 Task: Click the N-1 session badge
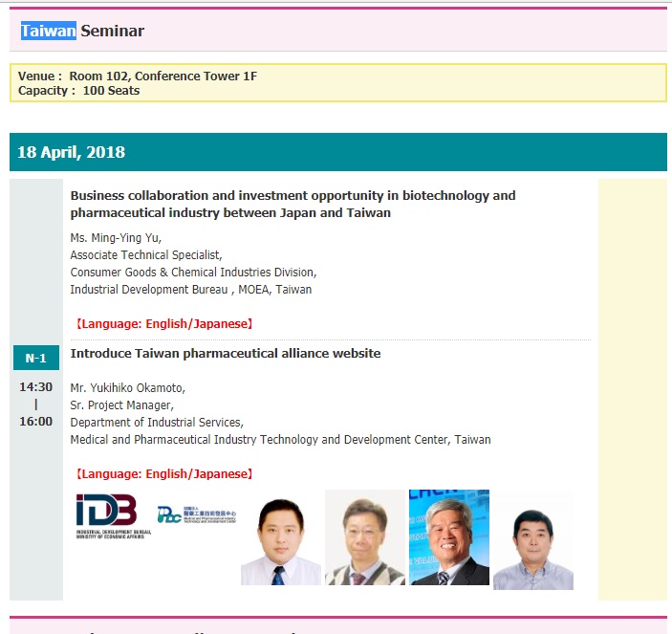click(36, 358)
